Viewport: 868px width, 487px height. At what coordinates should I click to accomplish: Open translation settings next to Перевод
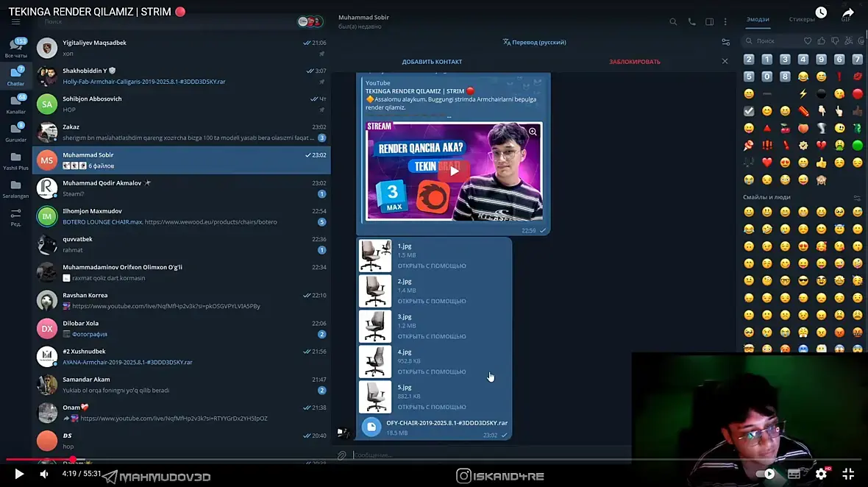click(726, 42)
